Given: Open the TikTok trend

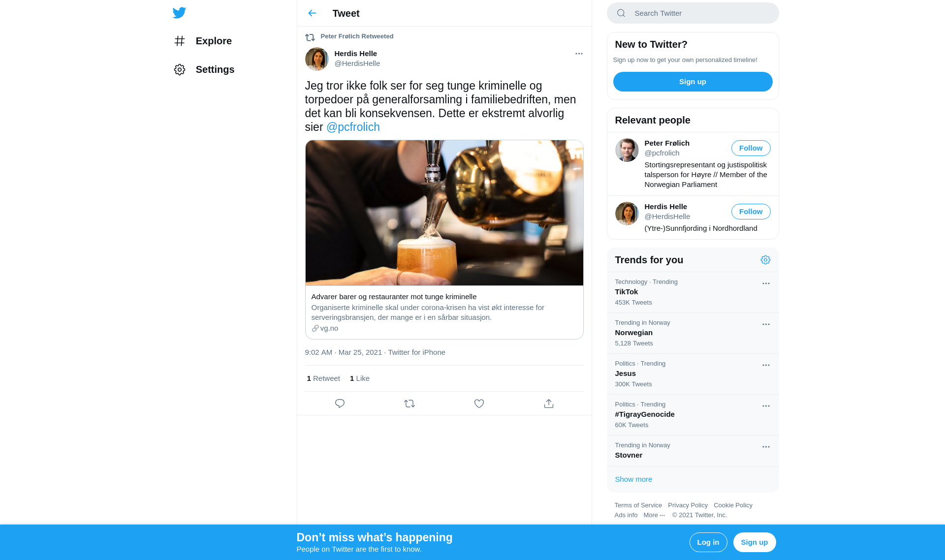Looking at the screenshot, I should (693, 292).
